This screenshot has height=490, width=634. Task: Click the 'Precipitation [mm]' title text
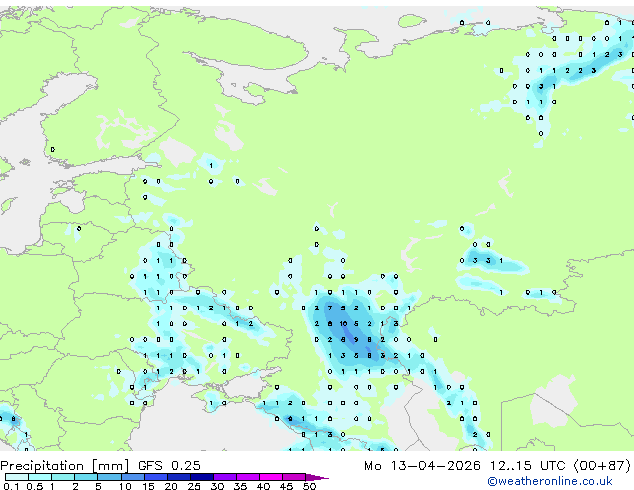[x=64, y=466]
